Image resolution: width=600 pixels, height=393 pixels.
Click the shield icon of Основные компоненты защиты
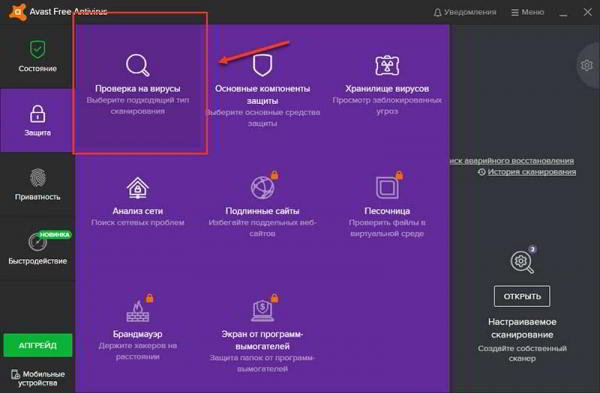pyautogui.click(x=262, y=65)
